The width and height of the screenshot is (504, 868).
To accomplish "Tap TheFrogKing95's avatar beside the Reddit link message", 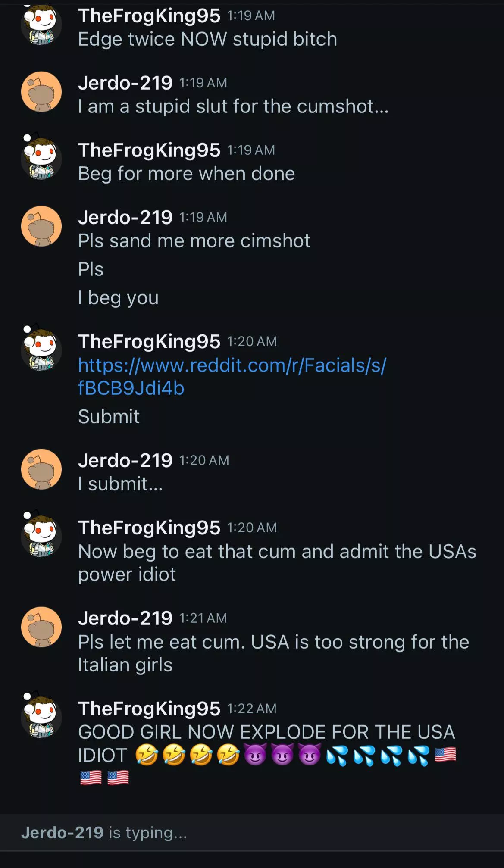I will (x=41, y=350).
